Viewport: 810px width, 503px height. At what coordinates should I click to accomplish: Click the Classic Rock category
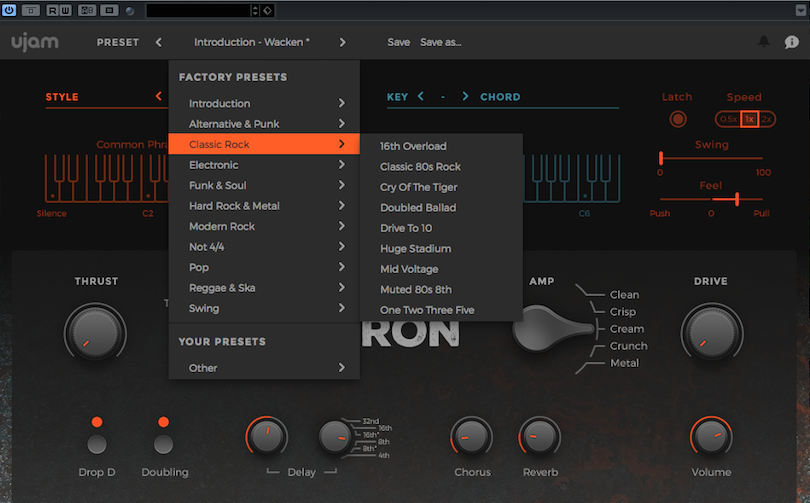click(x=264, y=144)
